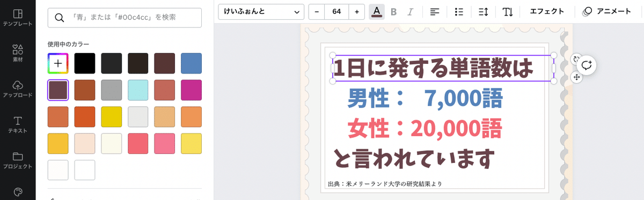Switch to vertical text direction
644x200 pixels.
[x=507, y=11]
